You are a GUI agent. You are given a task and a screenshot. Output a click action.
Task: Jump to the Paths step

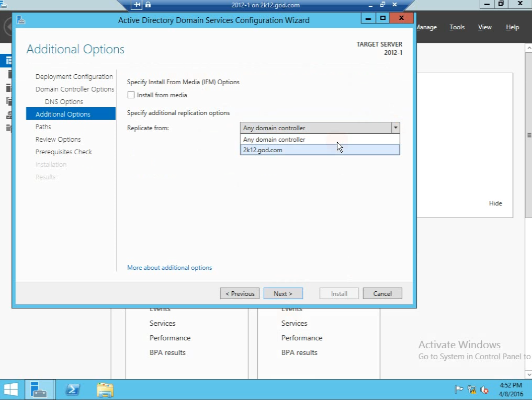click(x=43, y=127)
